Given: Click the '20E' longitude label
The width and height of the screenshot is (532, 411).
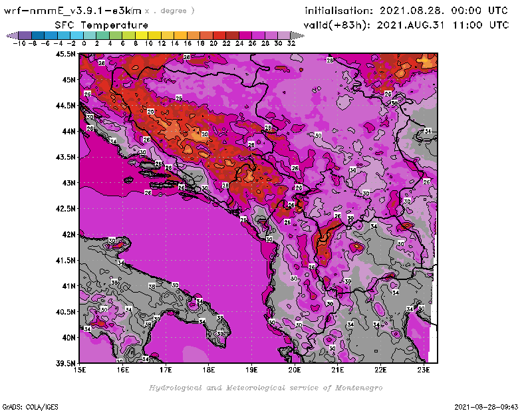Looking at the screenshot, I should [x=295, y=370].
